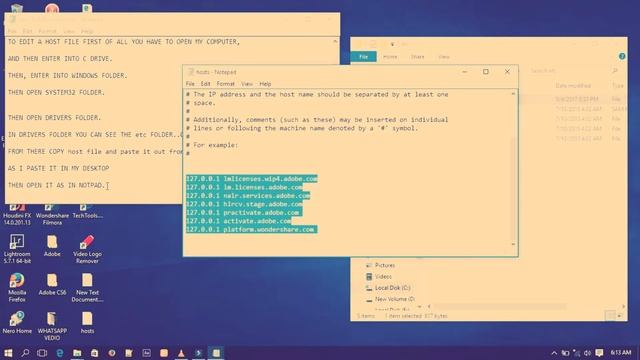Open the Windows Start menu
This screenshot has width=640, height=360.
coord(8,353)
